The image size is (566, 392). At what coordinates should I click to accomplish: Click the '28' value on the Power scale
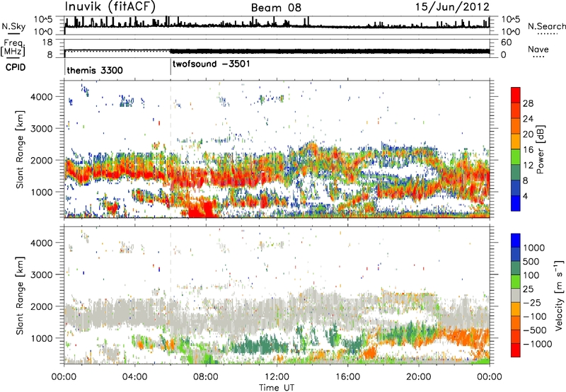tap(528, 103)
